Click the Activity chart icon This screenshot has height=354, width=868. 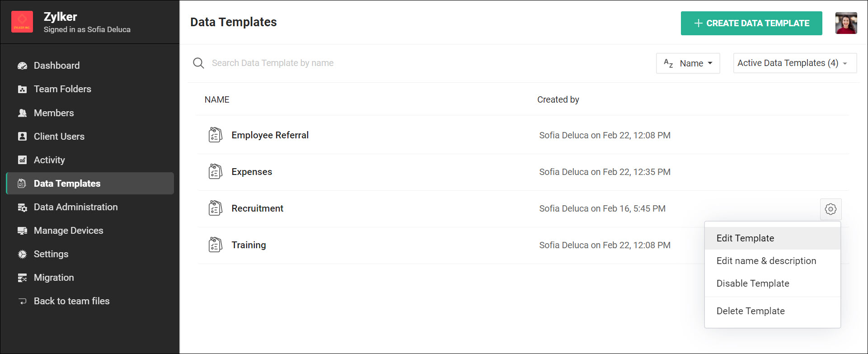[22, 160]
